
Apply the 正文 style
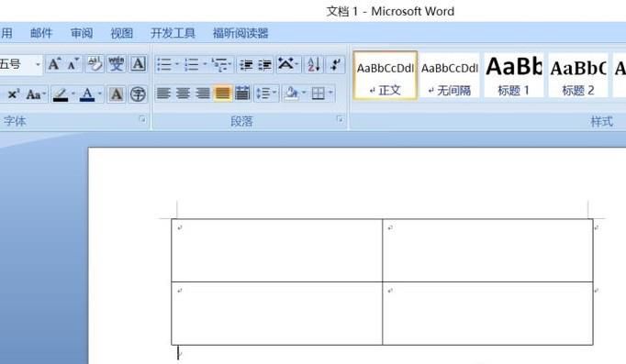point(386,75)
